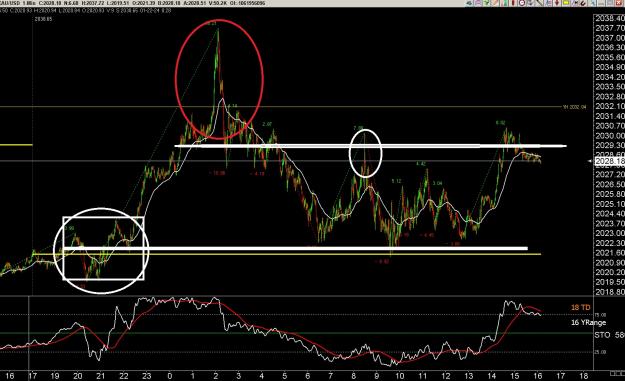Click the red-and-green bars toolbar icon

(x=504, y=3)
